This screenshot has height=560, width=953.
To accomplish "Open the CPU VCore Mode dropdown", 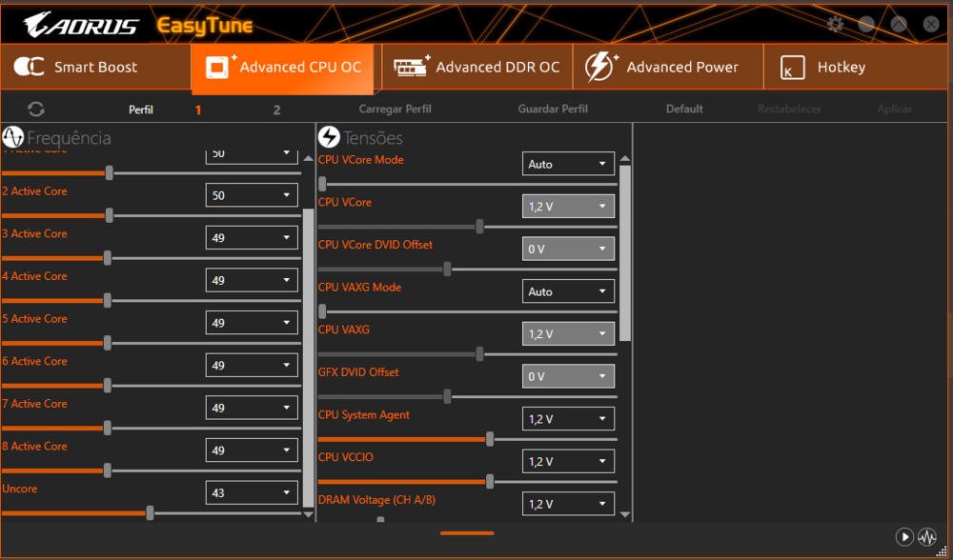I will [568, 164].
